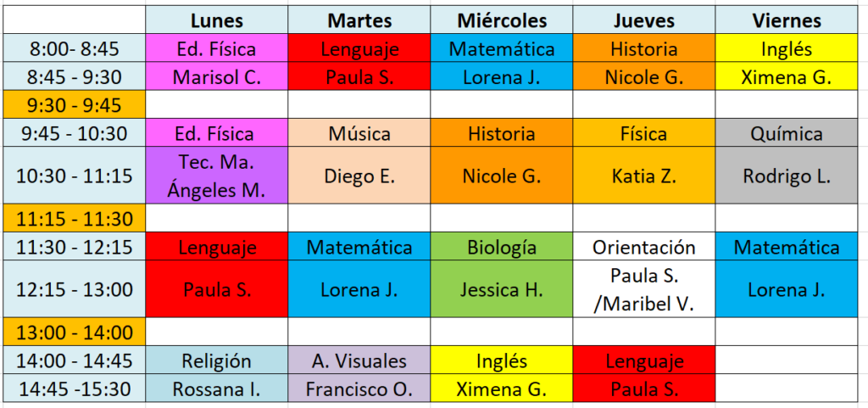Click the gray Química cell

point(786,133)
